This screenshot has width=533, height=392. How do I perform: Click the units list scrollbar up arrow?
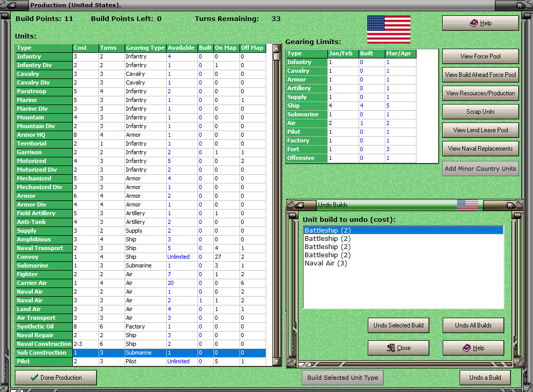(277, 48)
